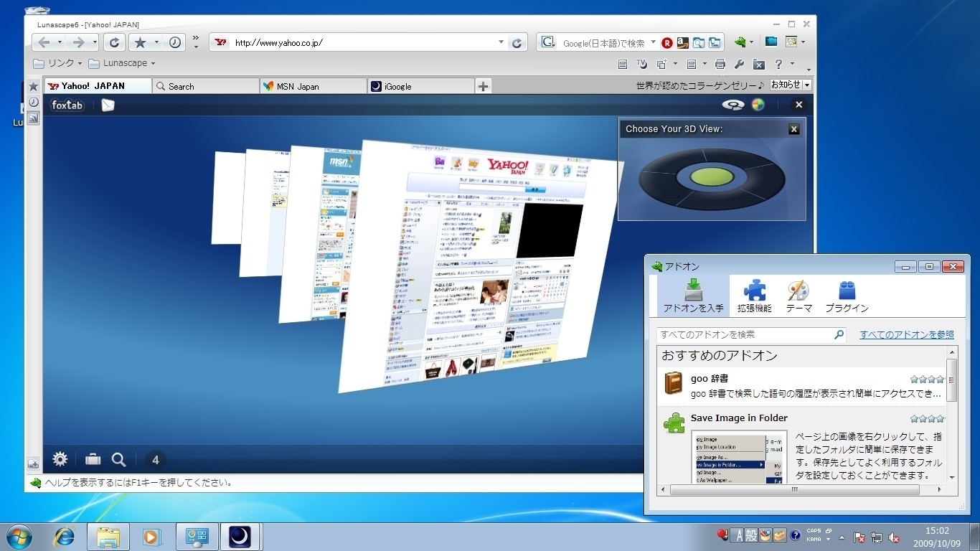Image resolution: width=980 pixels, height=551 pixels.
Task: Switch to the iGoogle tab
Action: 420,86
